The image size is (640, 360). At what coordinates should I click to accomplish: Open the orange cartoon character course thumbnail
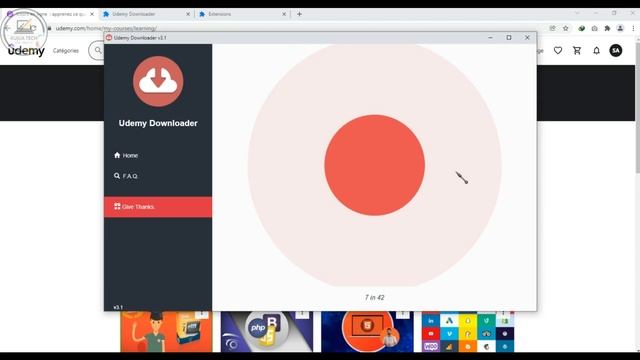click(166, 331)
